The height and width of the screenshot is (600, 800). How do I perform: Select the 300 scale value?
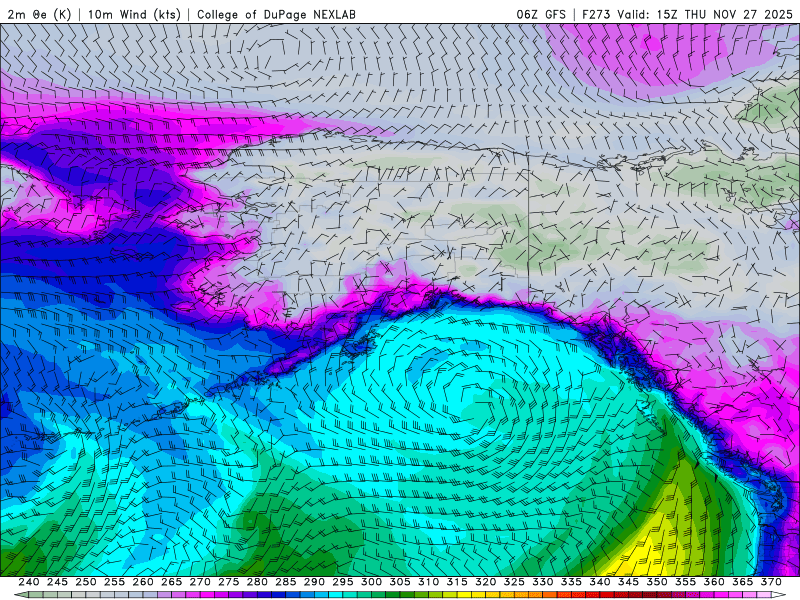point(371,582)
